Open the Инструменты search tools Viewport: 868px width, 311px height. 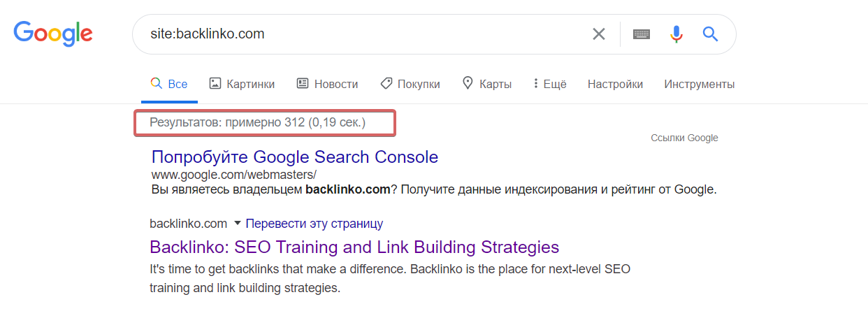point(699,84)
